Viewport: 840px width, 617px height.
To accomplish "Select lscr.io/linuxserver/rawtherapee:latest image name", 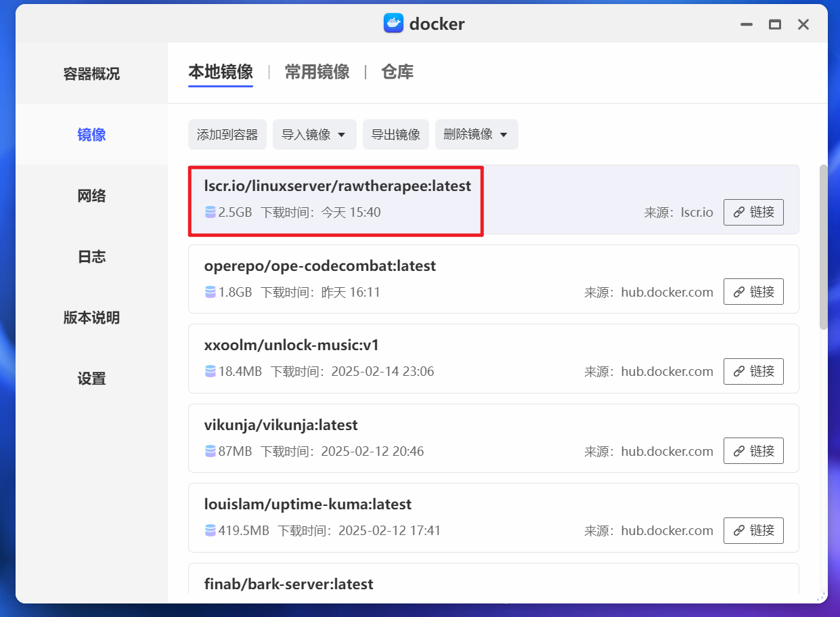I will point(338,186).
